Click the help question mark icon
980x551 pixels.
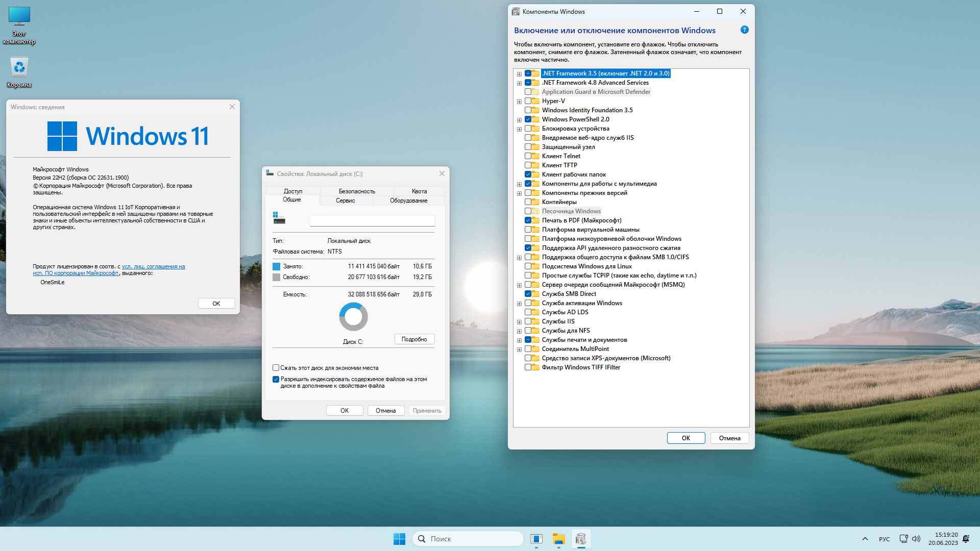click(744, 30)
